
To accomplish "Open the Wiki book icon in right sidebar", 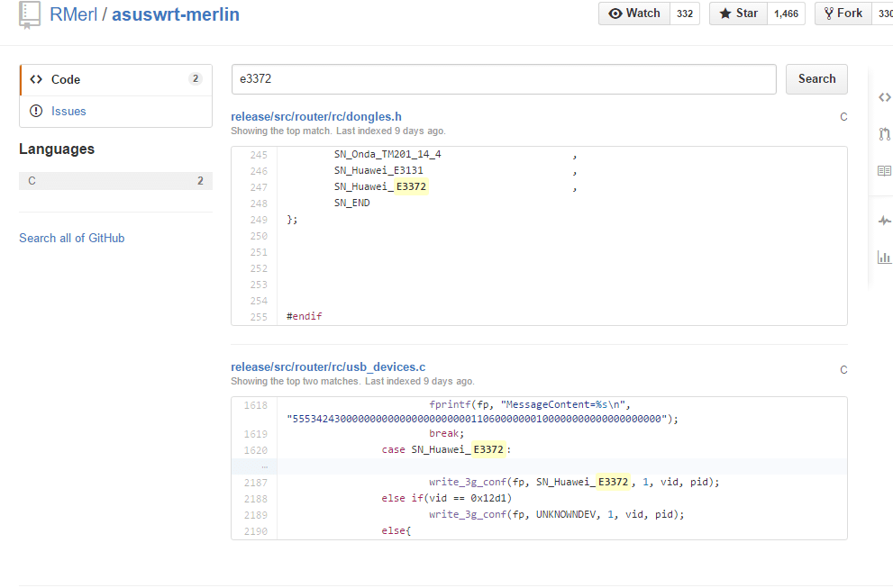I will (x=884, y=170).
